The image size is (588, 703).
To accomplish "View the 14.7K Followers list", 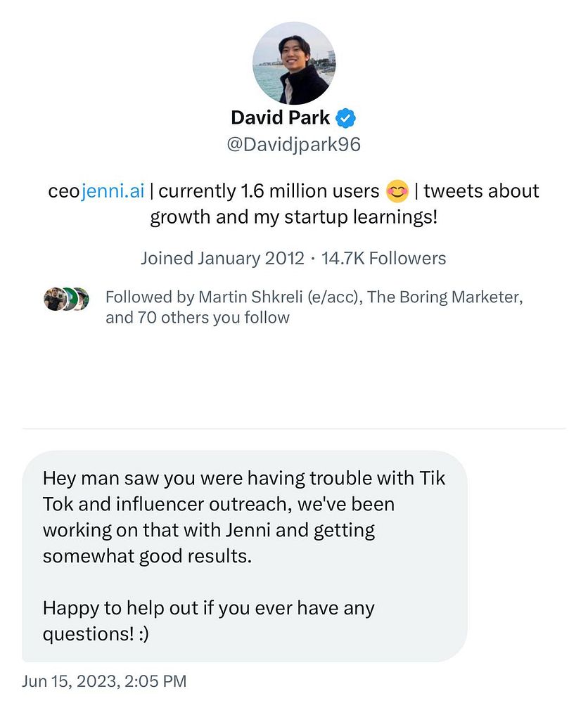I will pos(383,258).
